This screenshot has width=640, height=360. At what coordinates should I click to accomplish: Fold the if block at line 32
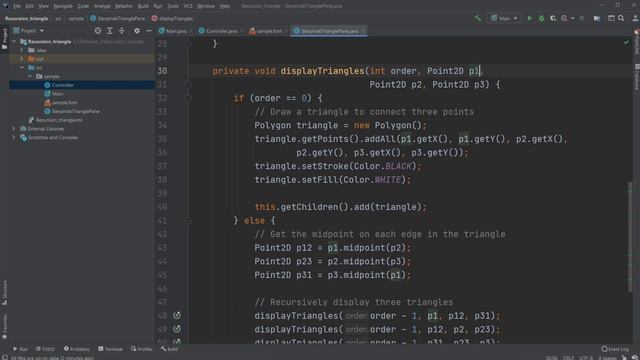[188, 98]
